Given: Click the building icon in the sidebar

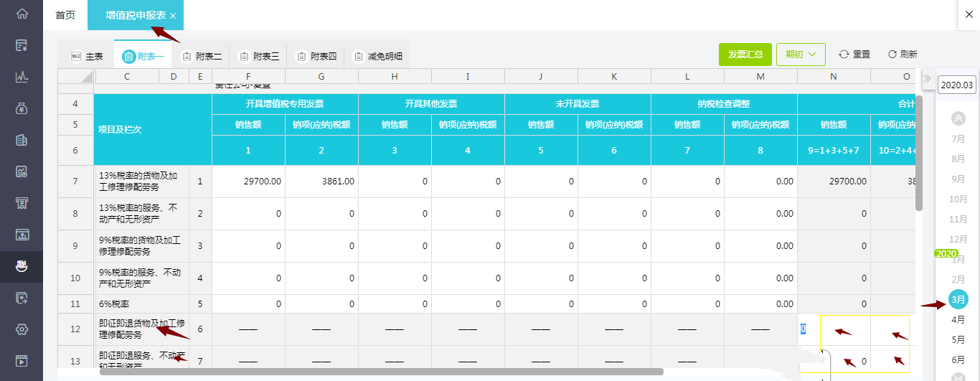Looking at the screenshot, I should point(22,140).
